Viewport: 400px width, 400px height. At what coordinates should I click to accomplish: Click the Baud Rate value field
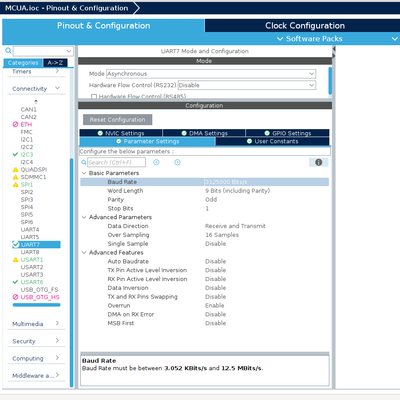click(x=266, y=182)
